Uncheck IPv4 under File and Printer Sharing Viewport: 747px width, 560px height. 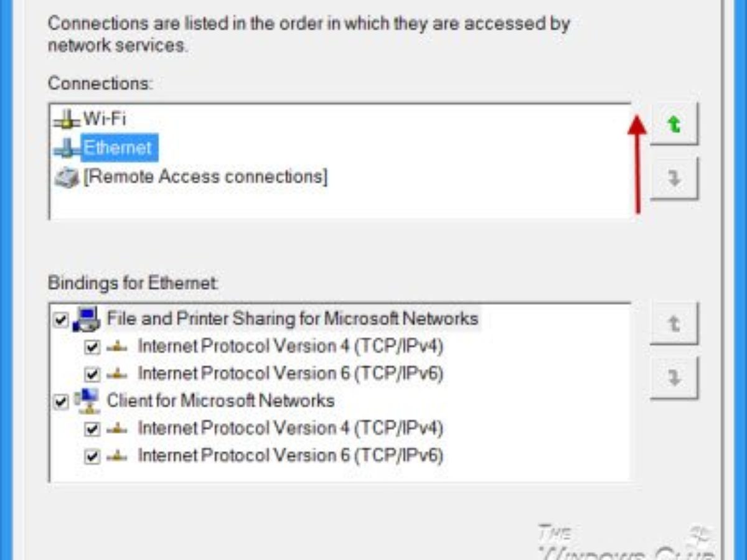pos(92,347)
